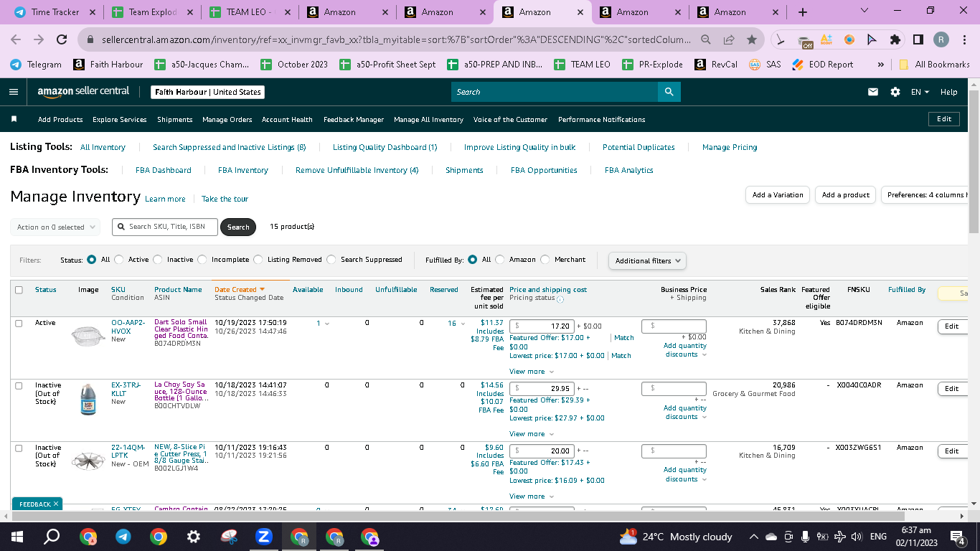
Task: Open the Seller Central hamburger menu
Action: [x=13, y=92]
